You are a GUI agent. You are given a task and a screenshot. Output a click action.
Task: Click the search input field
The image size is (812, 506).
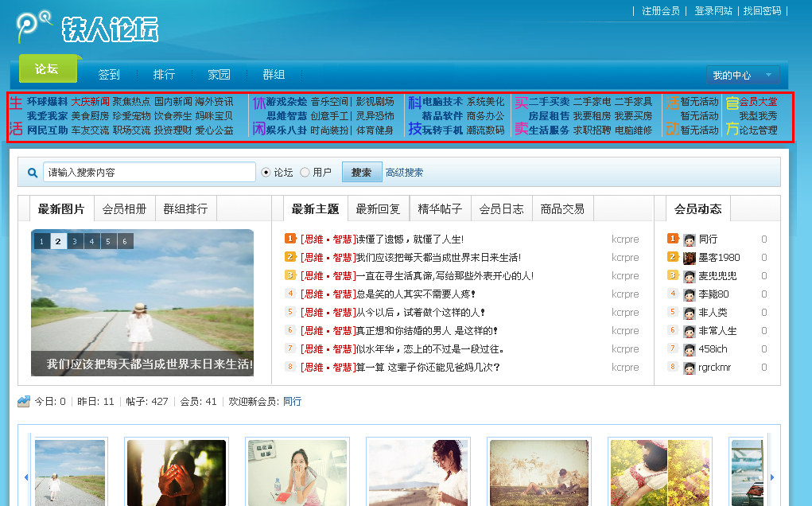[x=151, y=173]
